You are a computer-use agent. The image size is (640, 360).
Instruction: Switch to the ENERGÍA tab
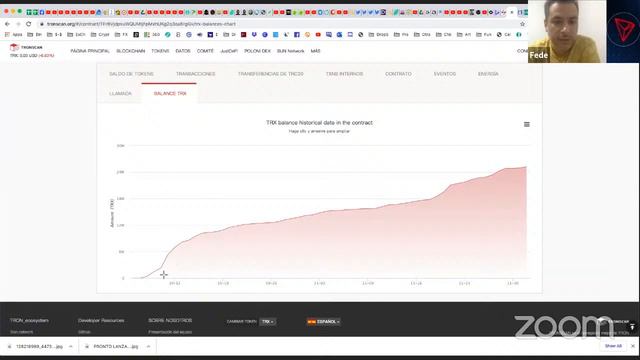(x=488, y=74)
